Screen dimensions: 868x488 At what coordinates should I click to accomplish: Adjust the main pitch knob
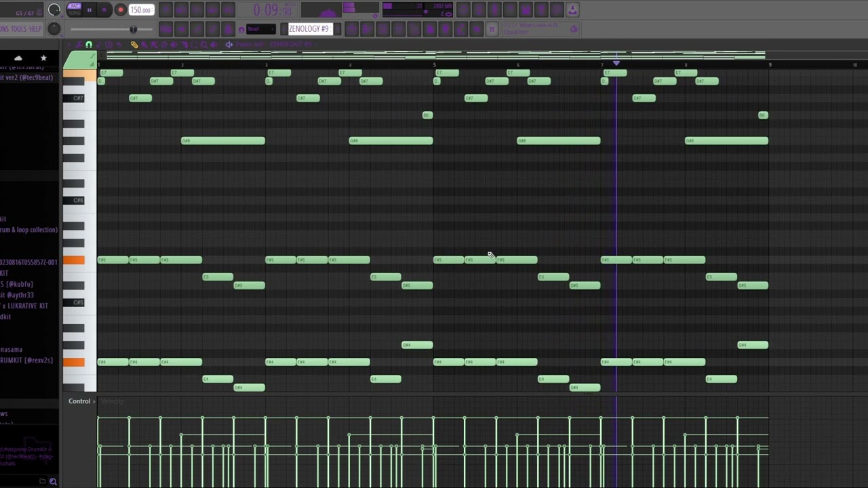point(54,28)
